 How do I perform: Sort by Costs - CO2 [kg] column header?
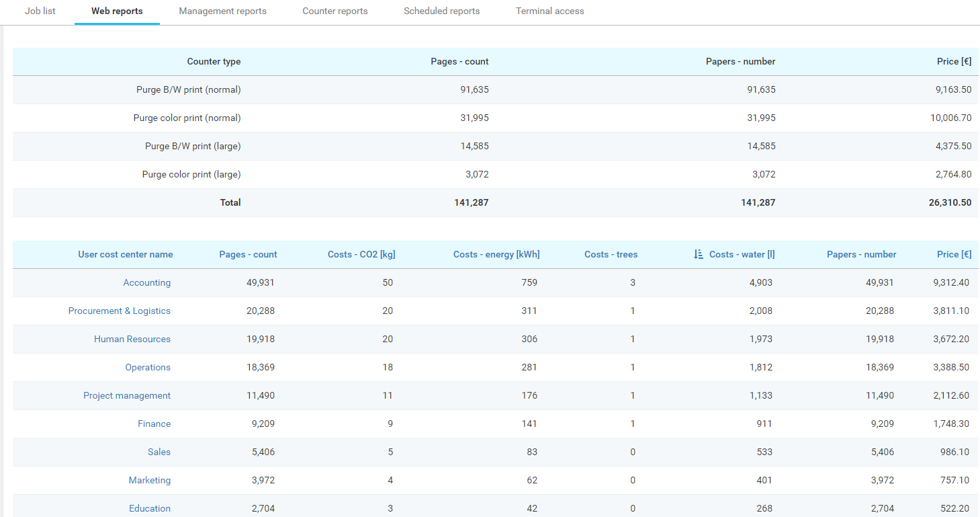tap(361, 255)
